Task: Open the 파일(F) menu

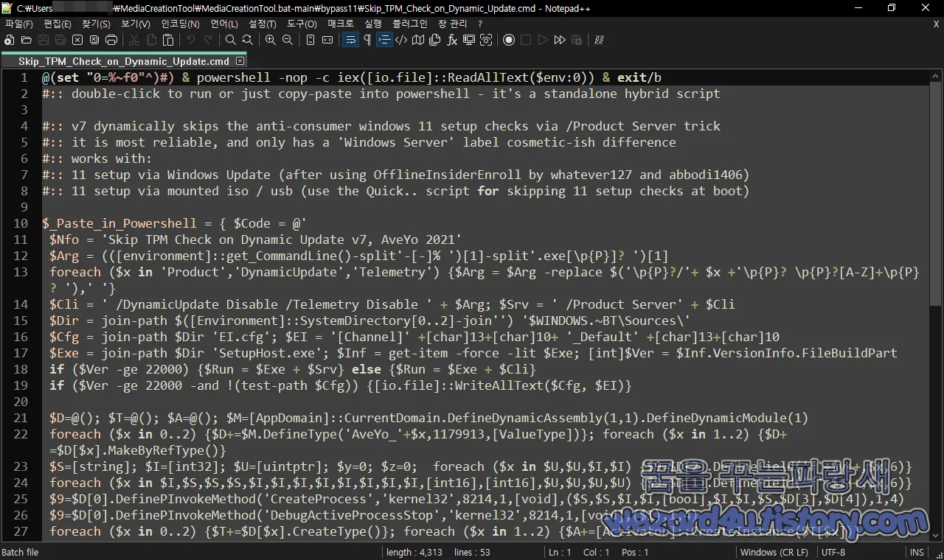Action: coord(18,24)
